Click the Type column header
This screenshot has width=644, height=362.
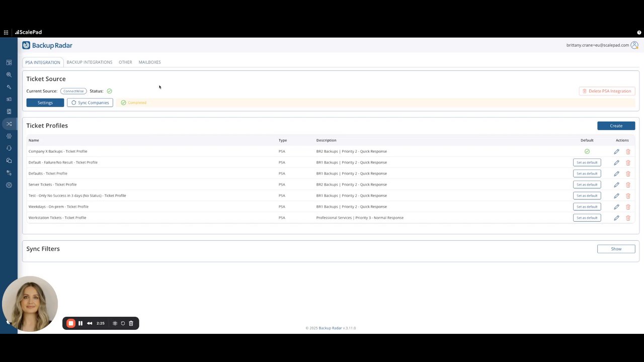[283, 140]
